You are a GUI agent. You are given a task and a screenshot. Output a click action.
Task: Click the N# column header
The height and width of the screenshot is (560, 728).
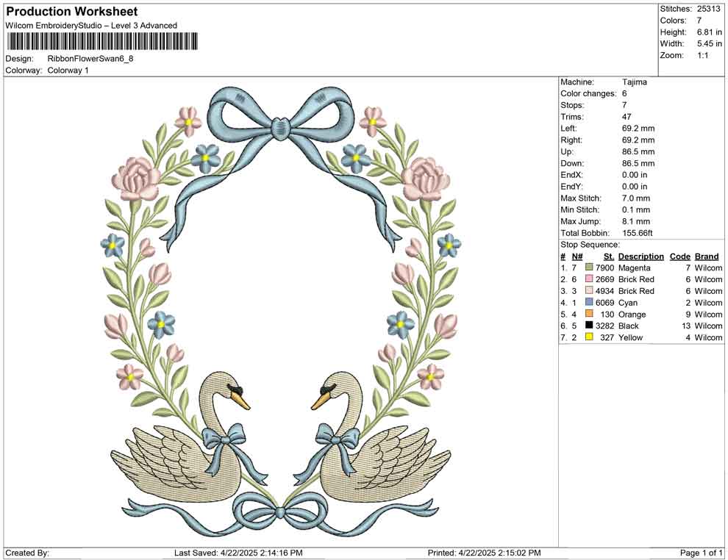[x=578, y=256]
